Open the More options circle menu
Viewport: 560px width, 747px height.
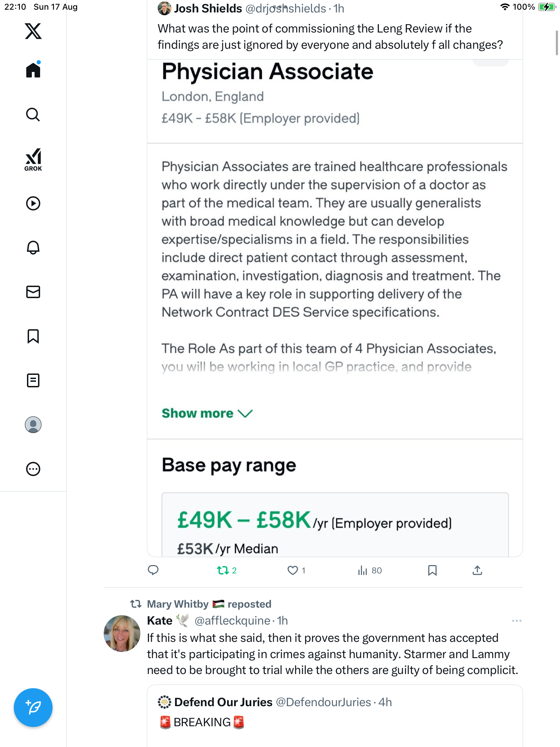point(33,469)
